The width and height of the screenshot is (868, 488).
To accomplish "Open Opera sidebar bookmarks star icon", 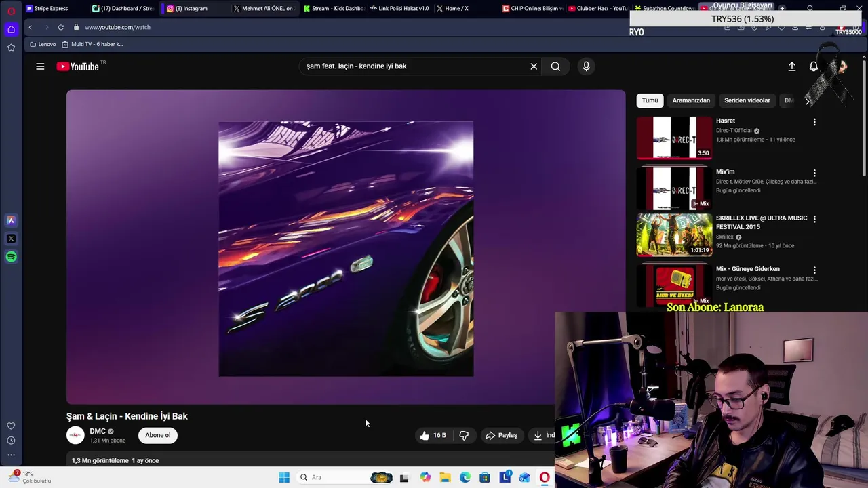I will click(x=11, y=47).
